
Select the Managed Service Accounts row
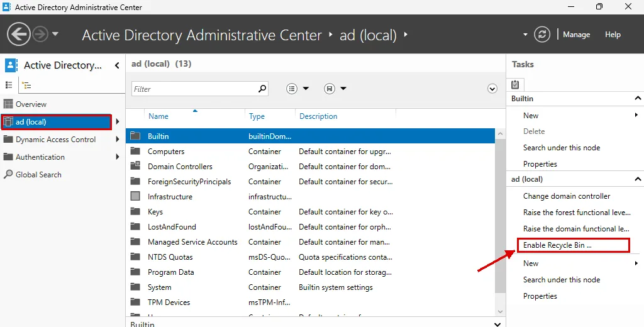pos(311,242)
